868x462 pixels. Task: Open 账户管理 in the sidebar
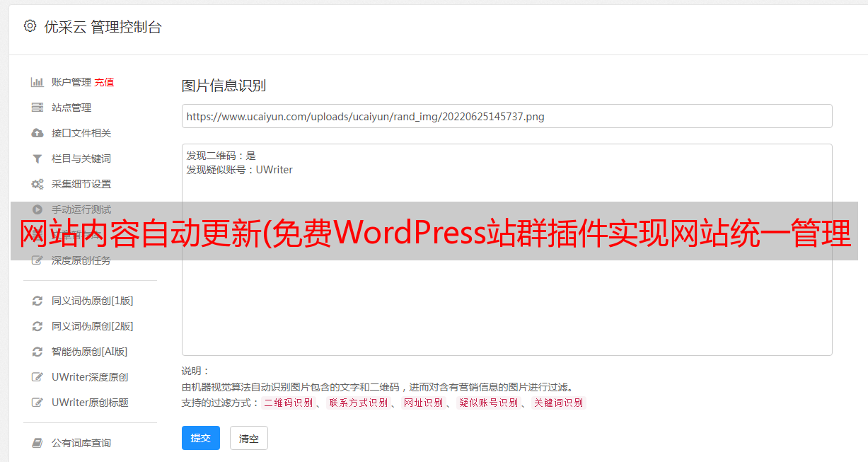71,82
